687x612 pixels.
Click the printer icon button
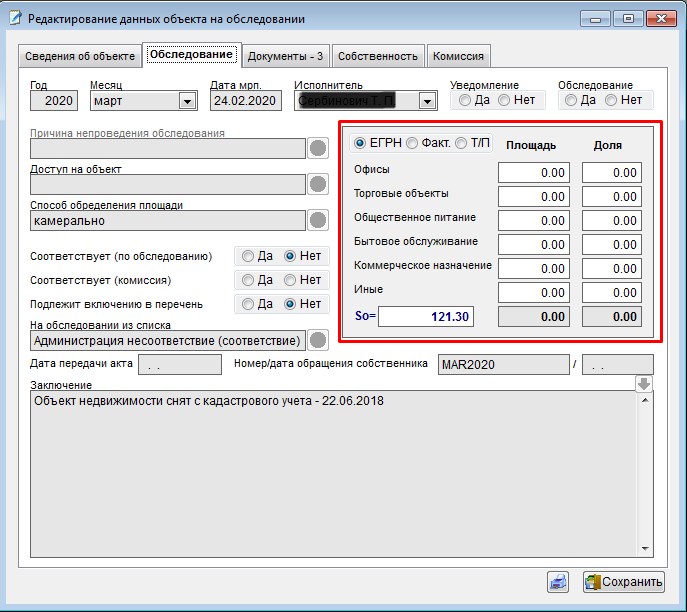click(558, 582)
